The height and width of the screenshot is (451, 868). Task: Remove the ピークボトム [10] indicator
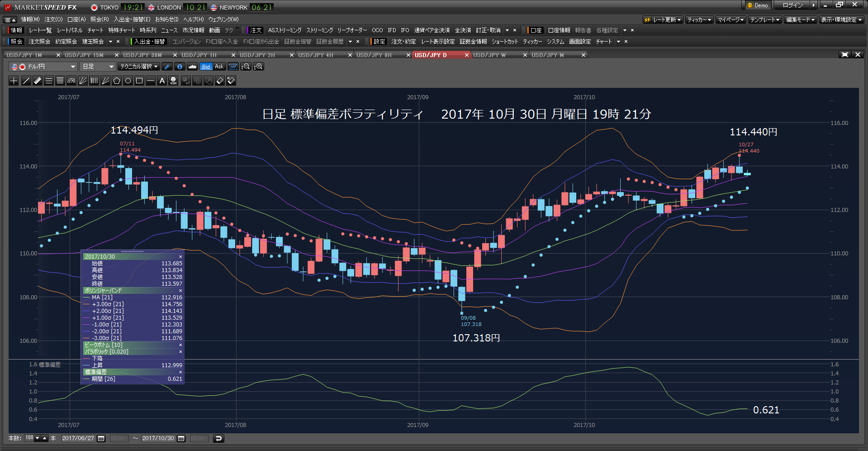180,345
